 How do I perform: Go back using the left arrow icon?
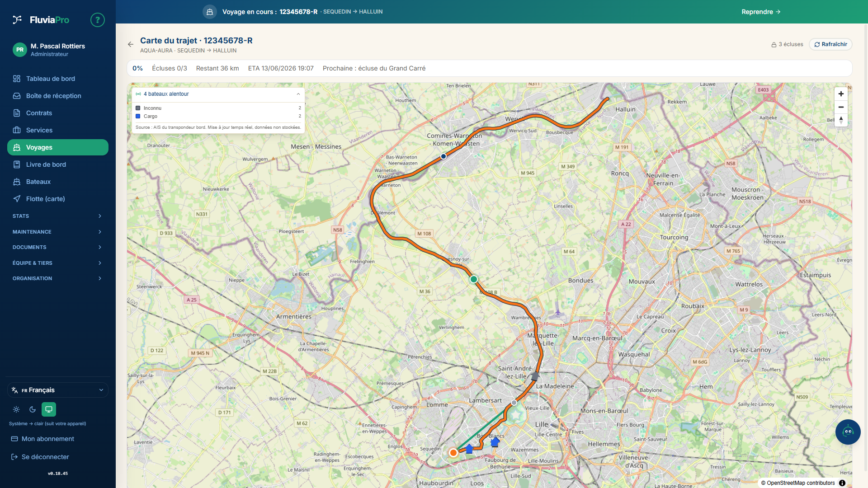tap(131, 44)
